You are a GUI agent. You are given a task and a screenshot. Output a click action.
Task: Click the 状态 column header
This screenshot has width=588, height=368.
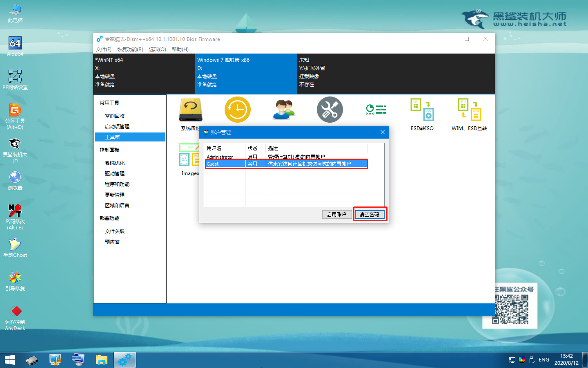[256, 148]
